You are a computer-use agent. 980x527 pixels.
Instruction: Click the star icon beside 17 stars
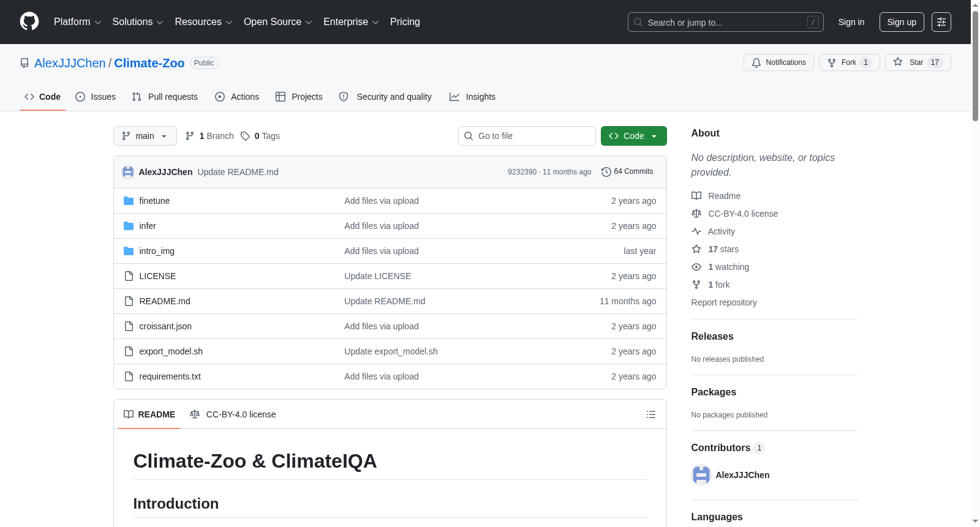(x=696, y=249)
